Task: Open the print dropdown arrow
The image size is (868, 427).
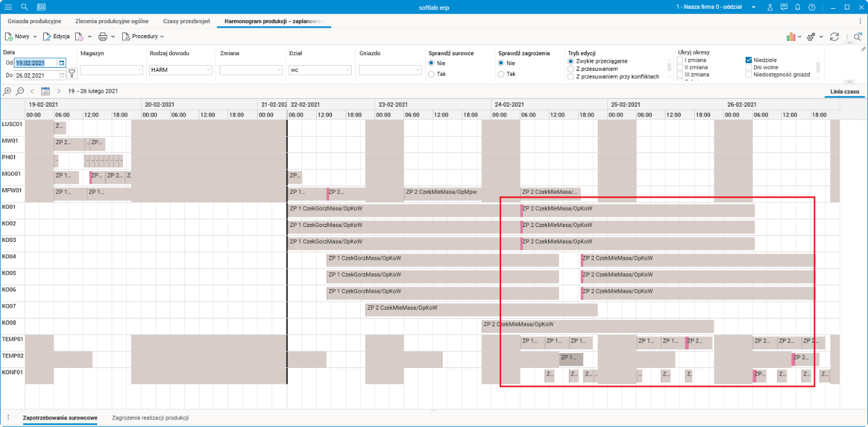Action: (x=114, y=37)
